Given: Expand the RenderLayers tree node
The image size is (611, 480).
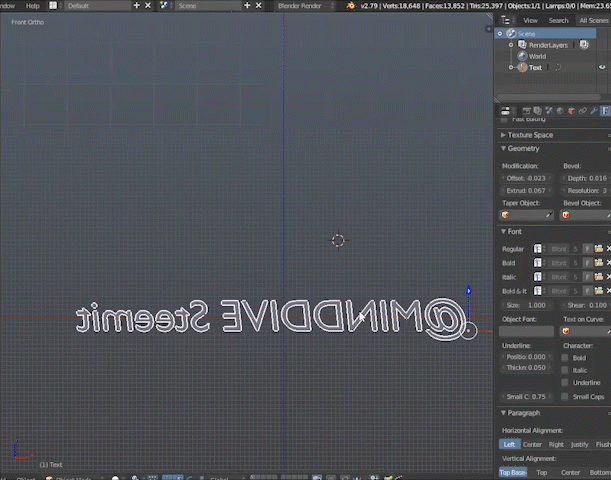Looking at the screenshot, I should pos(511,45).
